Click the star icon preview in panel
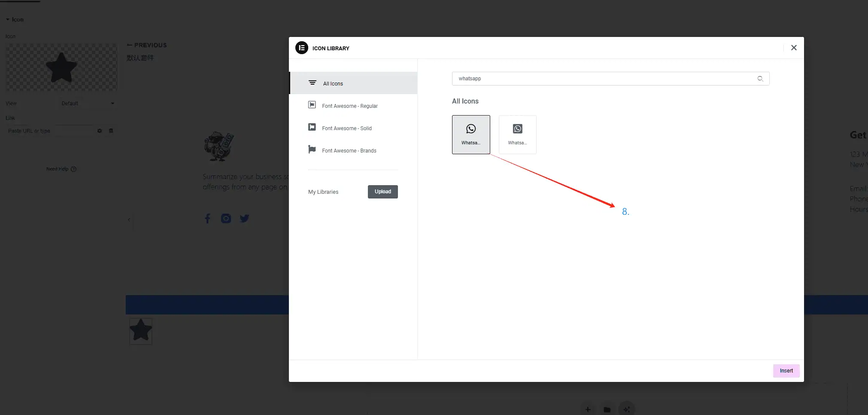868x415 pixels. pos(61,67)
